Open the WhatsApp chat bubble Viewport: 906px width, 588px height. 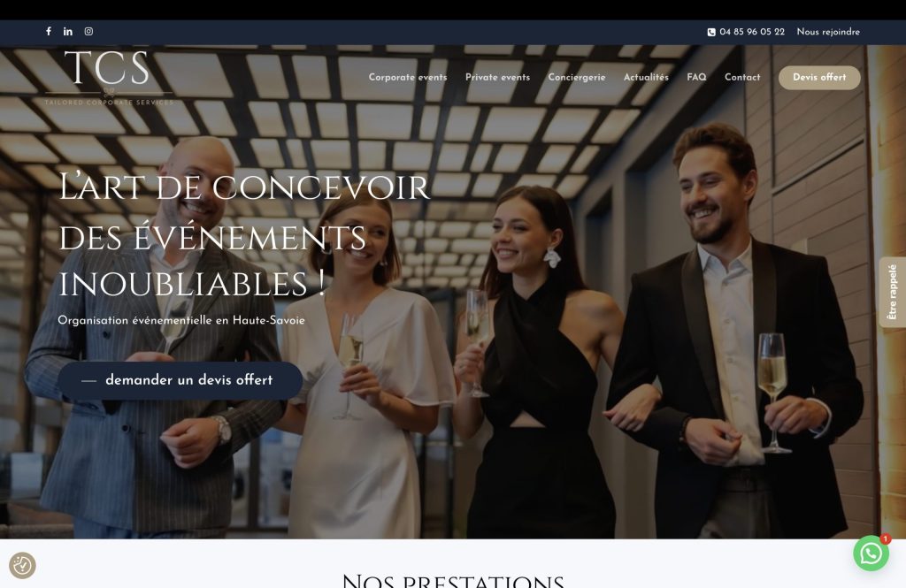point(871,554)
